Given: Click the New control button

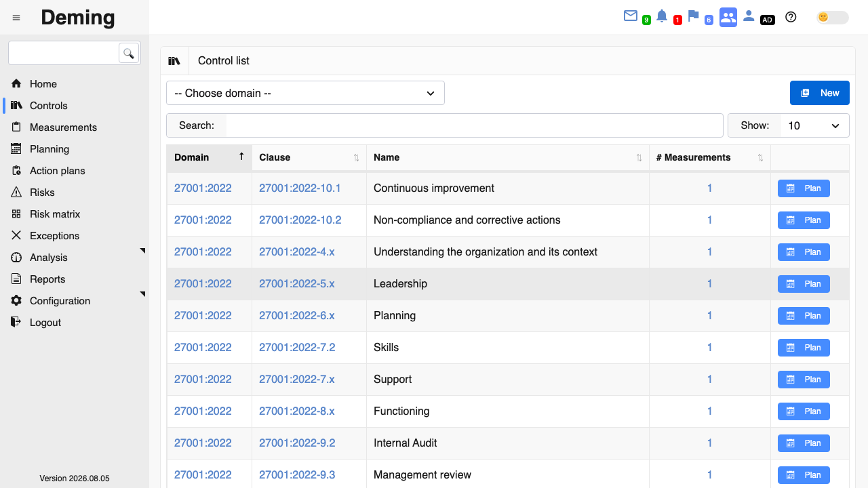Looking at the screenshot, I should point(820,93).
